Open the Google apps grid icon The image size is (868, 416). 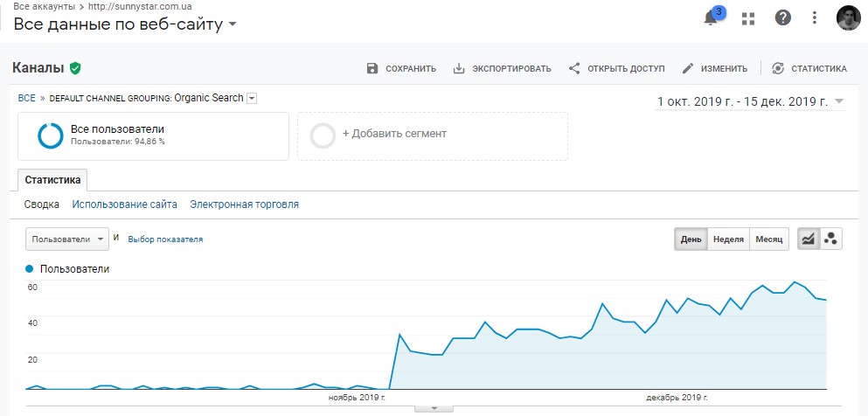tap(748, 18)
